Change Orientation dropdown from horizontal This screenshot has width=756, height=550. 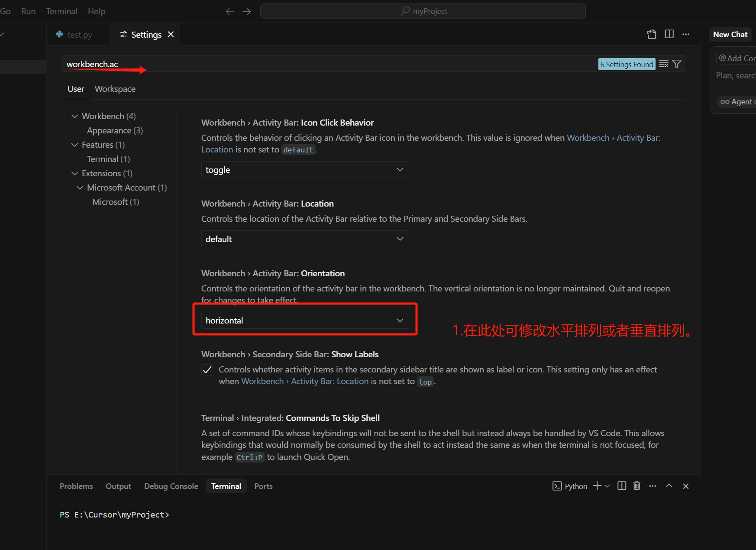click(305, 320)
